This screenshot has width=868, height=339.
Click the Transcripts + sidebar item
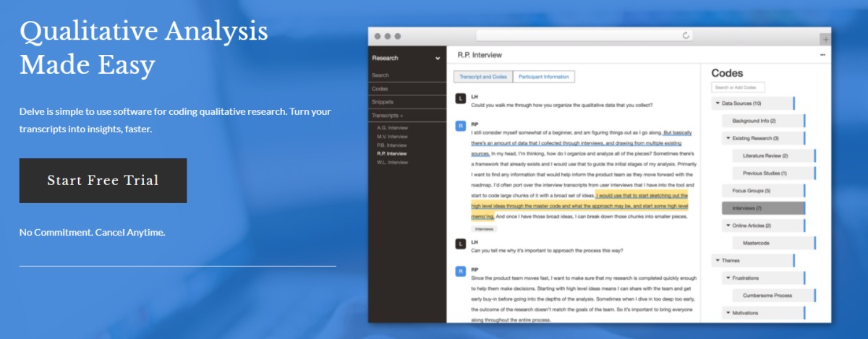[388, 115]
